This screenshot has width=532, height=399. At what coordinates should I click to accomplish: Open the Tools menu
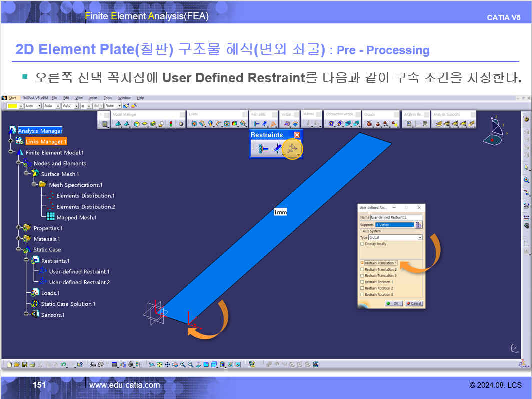pyautogui.click(x=108, y=98)
